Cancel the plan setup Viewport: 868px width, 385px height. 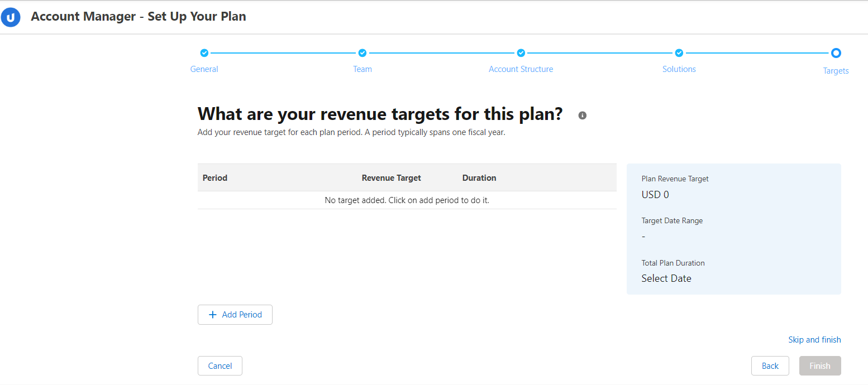pos(220,366)
